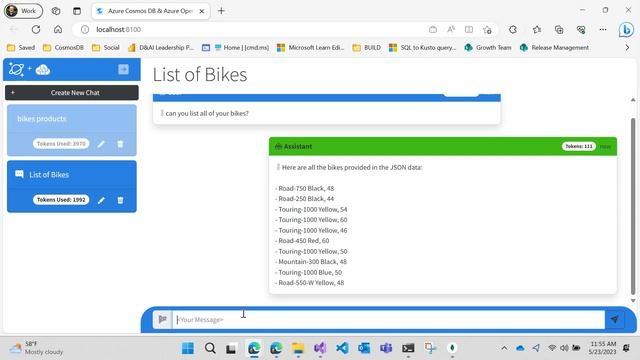
Task: Go to browser home page icon
Action: 58,29
